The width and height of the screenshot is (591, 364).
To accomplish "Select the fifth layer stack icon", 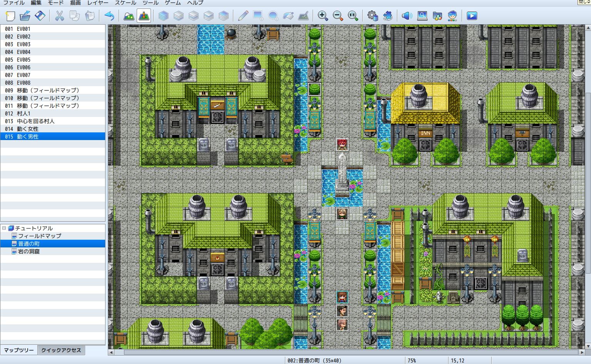I will pos(224,16).
